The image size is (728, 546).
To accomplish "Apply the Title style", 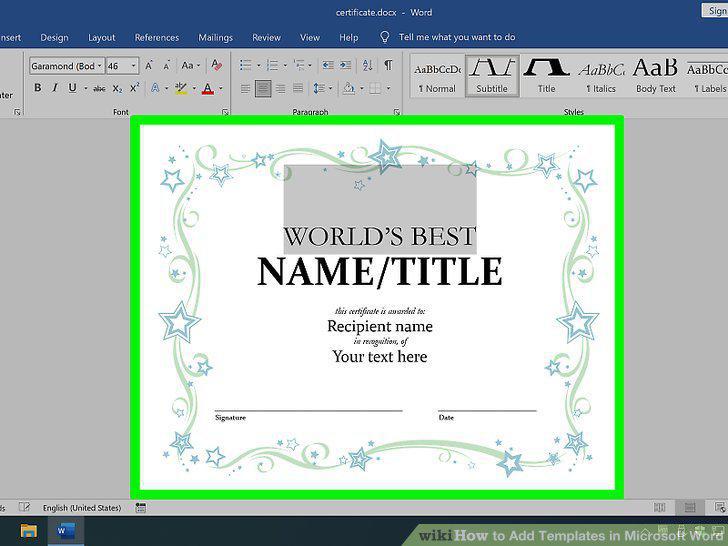I will (546, 76).
